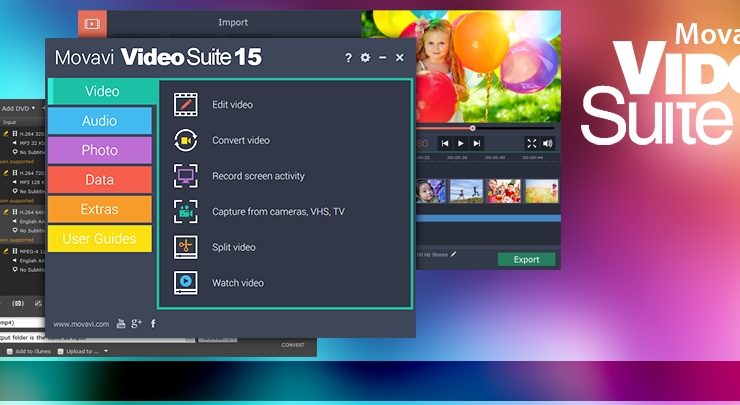Click the Split video scissors icon

click(185, 247)
